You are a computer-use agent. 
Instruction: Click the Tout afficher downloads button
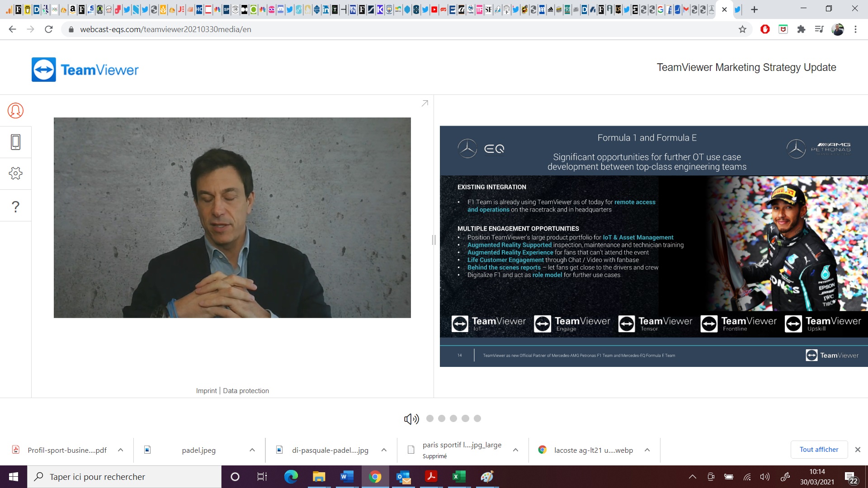click(819, 450)
